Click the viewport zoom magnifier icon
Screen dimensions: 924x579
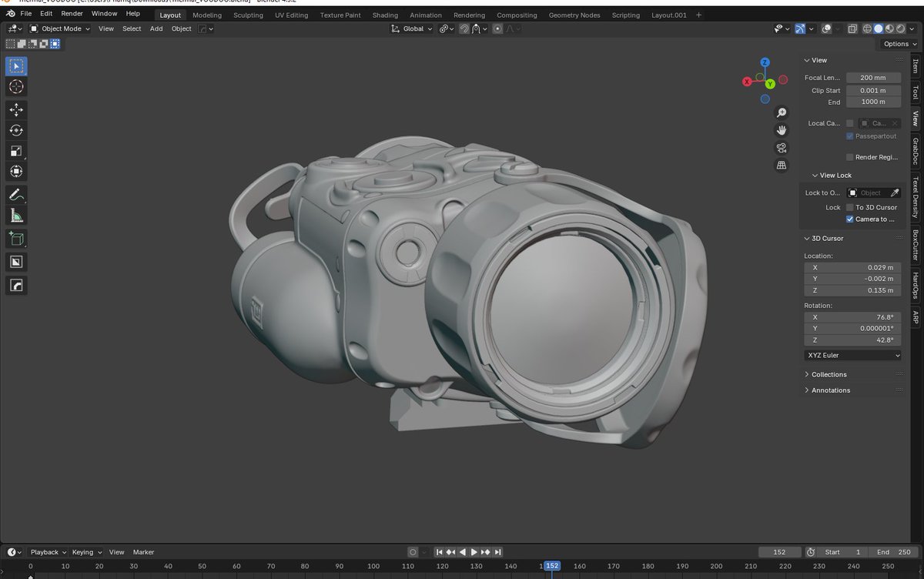(782, 113)
